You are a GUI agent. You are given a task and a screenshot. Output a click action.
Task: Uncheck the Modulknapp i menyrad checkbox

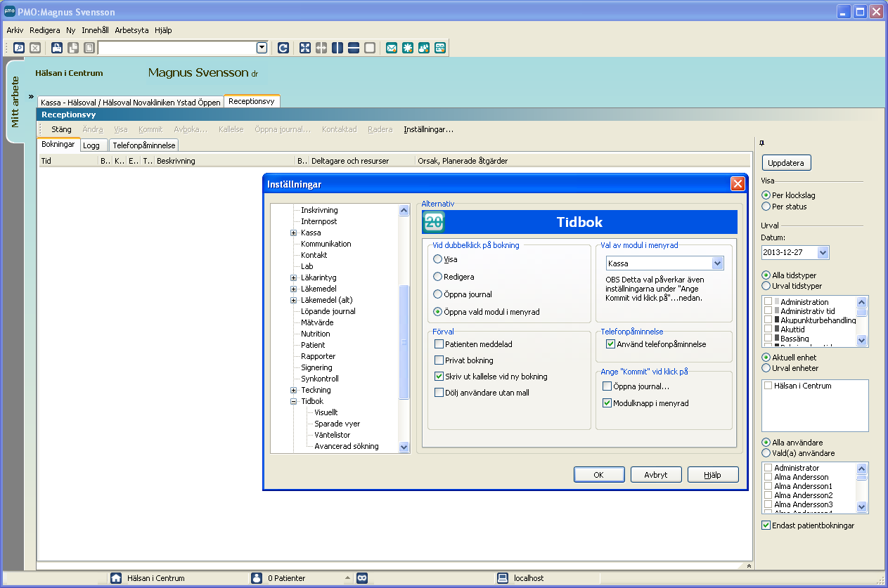[x=607, y=403]
